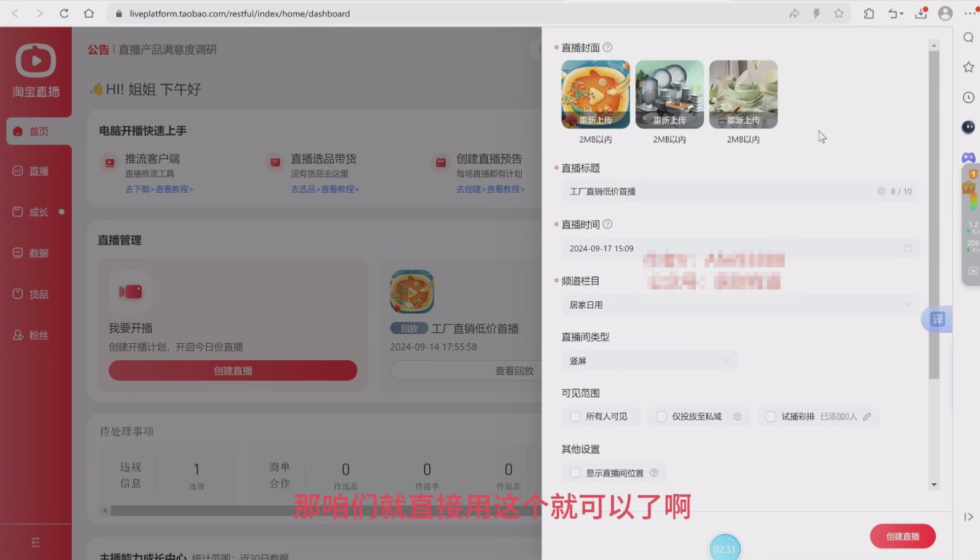This screenshot has height=560, width=980.
Task: Open browser more options ellipsis menu
Action: [x=970, y=13]
